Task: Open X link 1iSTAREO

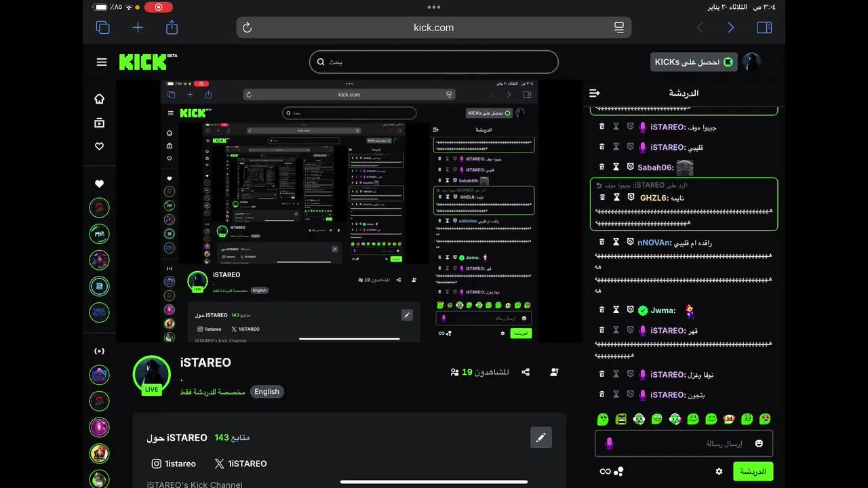Action: [x=241, y=464]
